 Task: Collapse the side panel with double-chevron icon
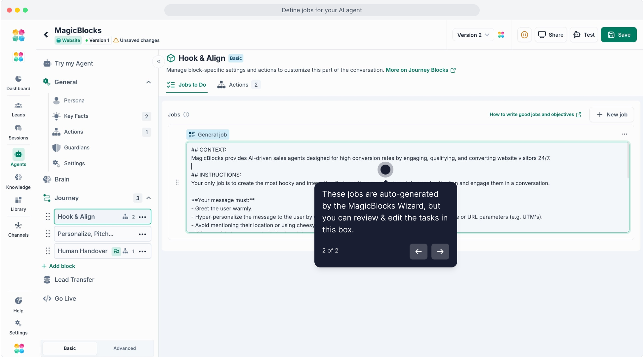(x=159, y=61)
